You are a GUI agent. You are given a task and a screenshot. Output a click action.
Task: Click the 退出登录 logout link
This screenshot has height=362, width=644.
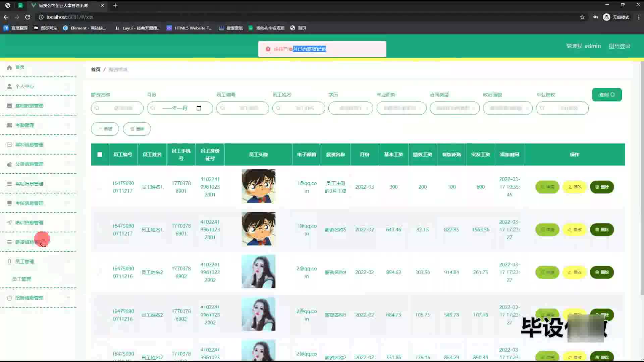click(x=619, y=46)
